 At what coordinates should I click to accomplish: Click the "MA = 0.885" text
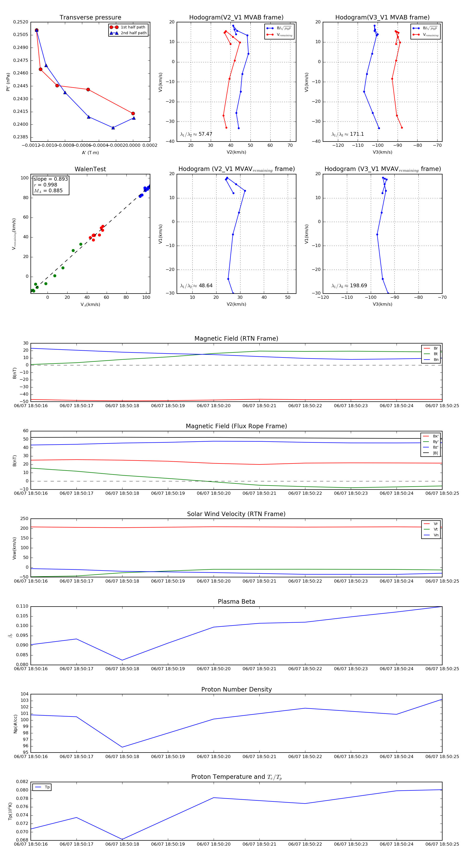[48, 191]
